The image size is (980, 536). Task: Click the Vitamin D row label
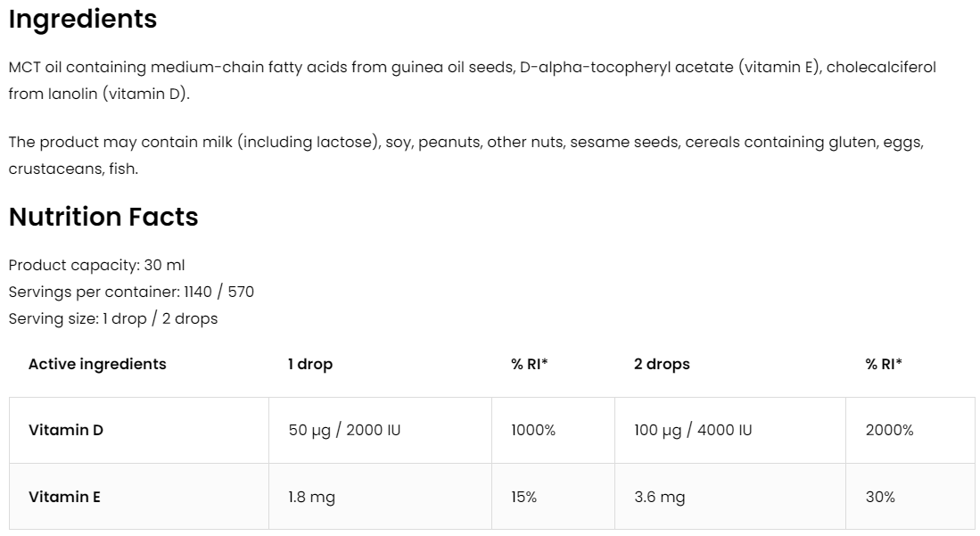click(x=66, y=430)
